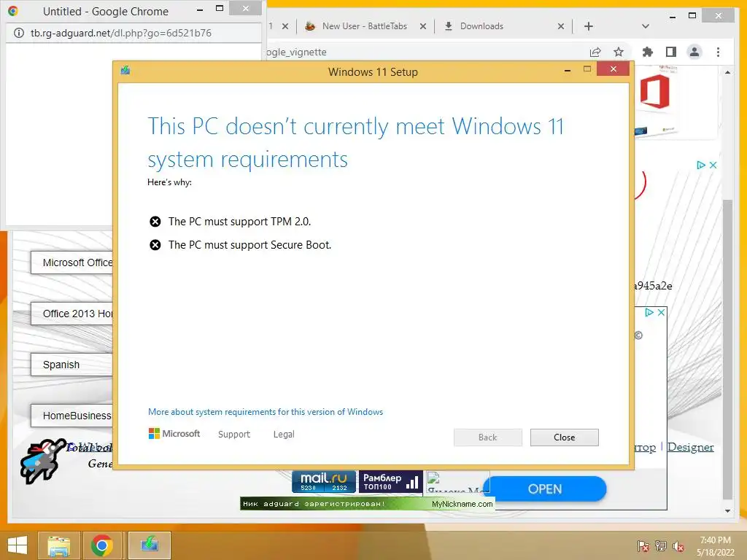Open Windows Setup taskbar icon

149,545
